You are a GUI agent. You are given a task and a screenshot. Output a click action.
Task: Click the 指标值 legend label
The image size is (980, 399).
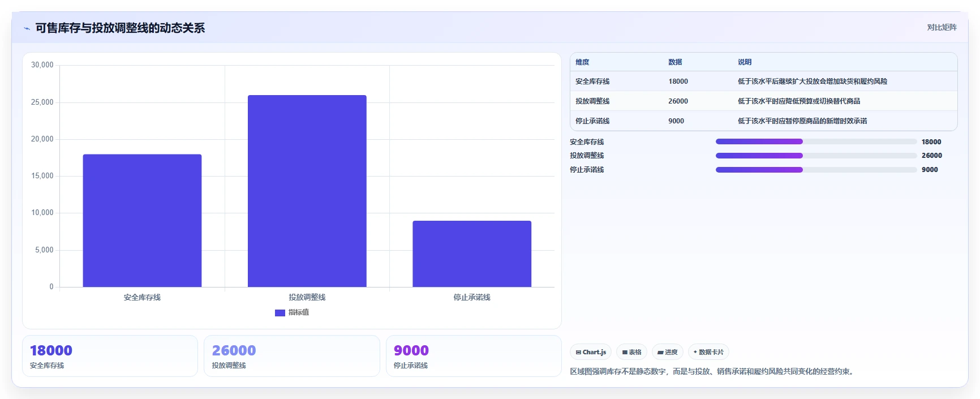pos(299,312)
